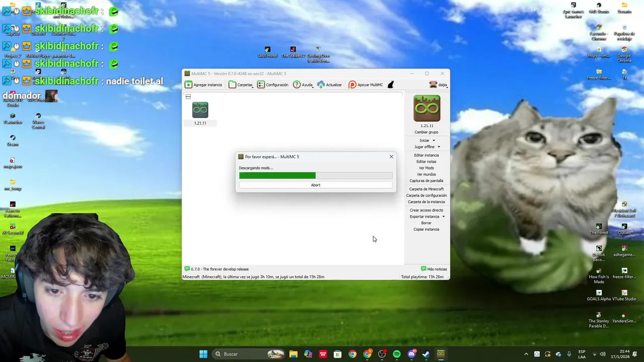
Task: Click the volume tray icon
Action: point(603,354)
